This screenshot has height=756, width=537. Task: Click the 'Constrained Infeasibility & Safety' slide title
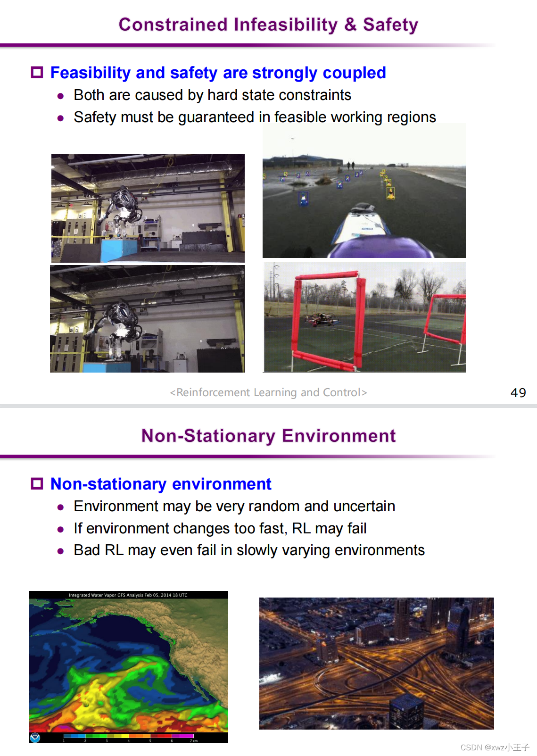pyautogui.click(x=268, y=25)
